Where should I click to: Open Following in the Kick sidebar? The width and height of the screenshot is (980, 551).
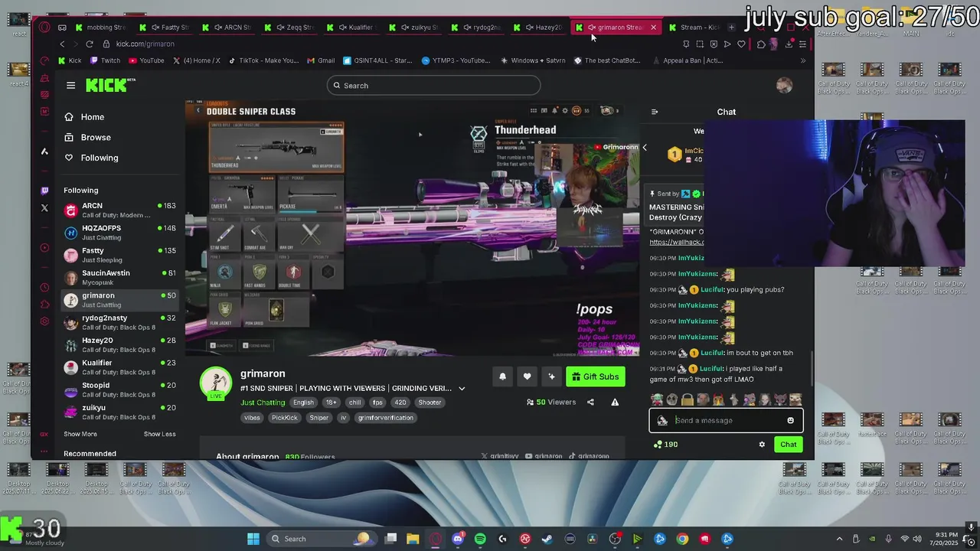[x=91, y=158]
